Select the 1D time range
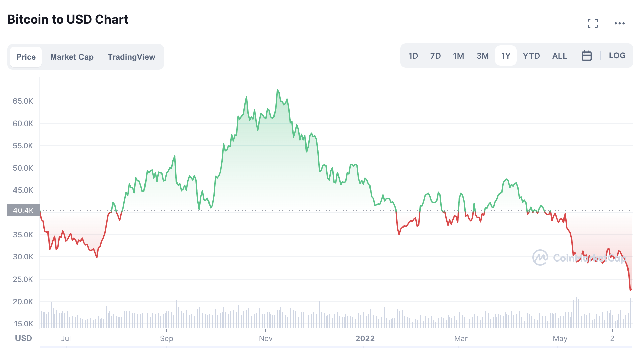 coord(413,56)
